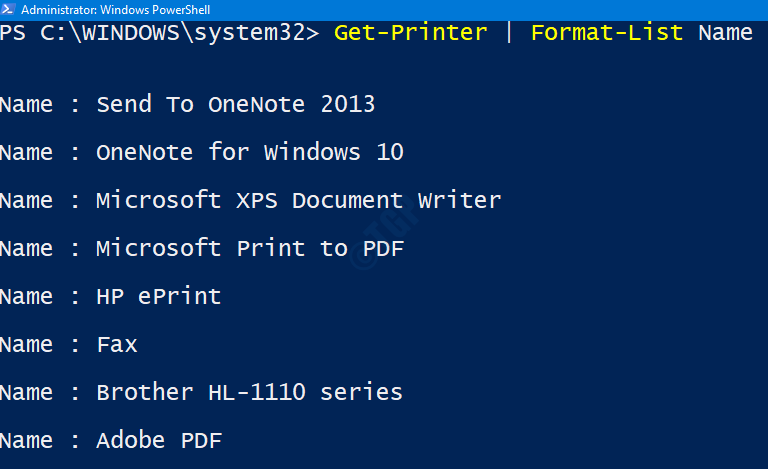Screen dimensions: 768x469
Task: Click the 'PS C:\WINDOWS\system32>' prompt text
Action: 159,33
